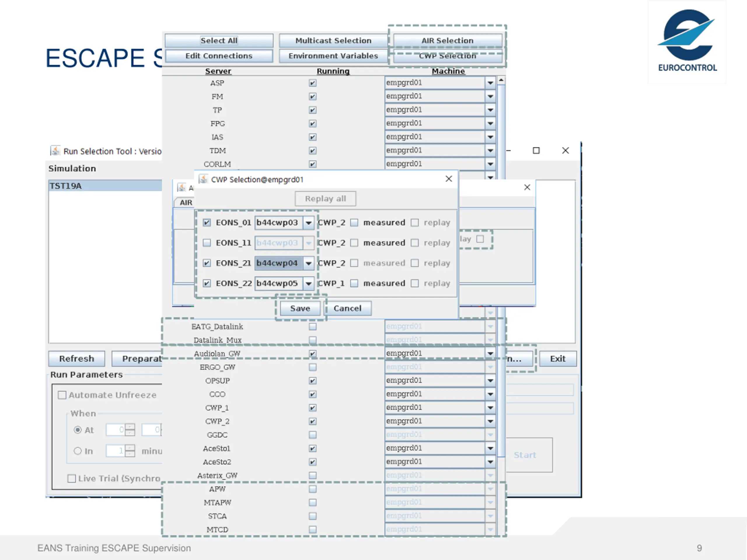This screenshot has width=747, height=560.
Task: Maximize the Run Selection Tool window
Action: pyautogui.click(x=536, y=150)
